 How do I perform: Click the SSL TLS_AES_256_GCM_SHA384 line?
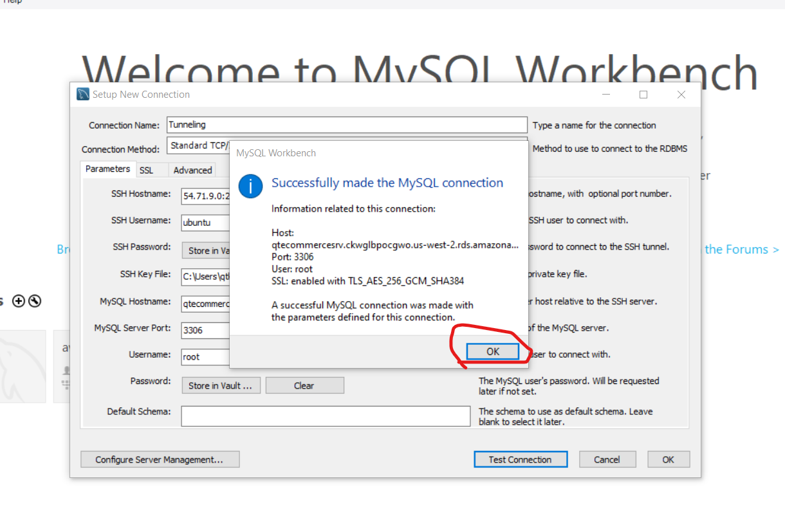click(x=368, y=281)
